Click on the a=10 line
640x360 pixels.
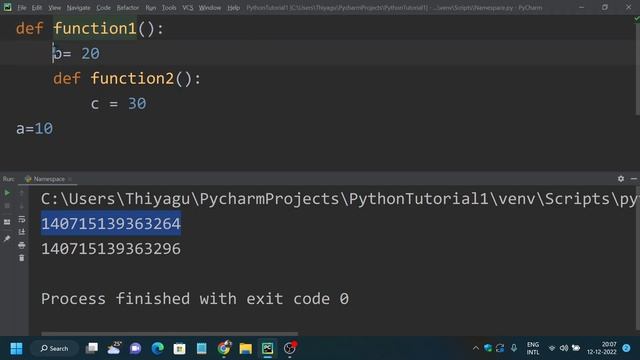point(35,129)
